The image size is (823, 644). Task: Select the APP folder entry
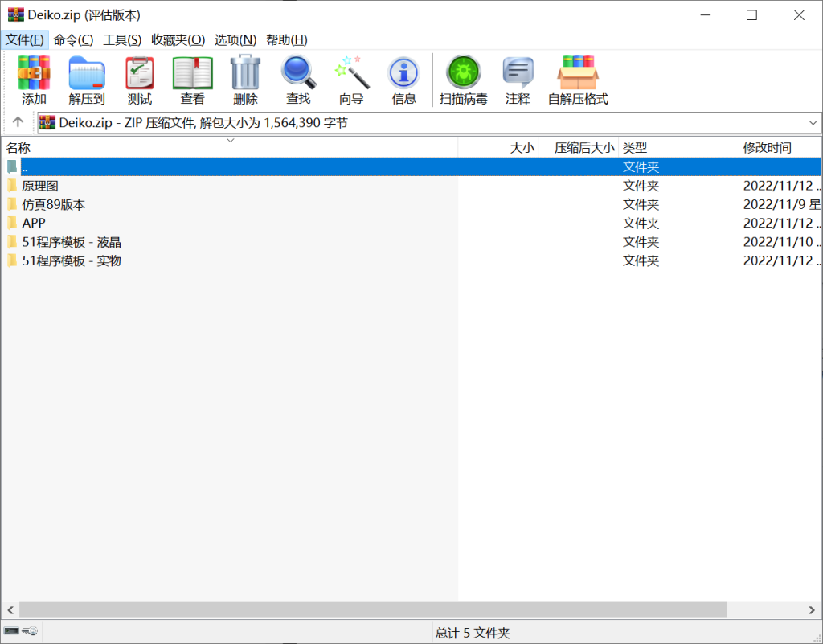click(x=32, y=223)
